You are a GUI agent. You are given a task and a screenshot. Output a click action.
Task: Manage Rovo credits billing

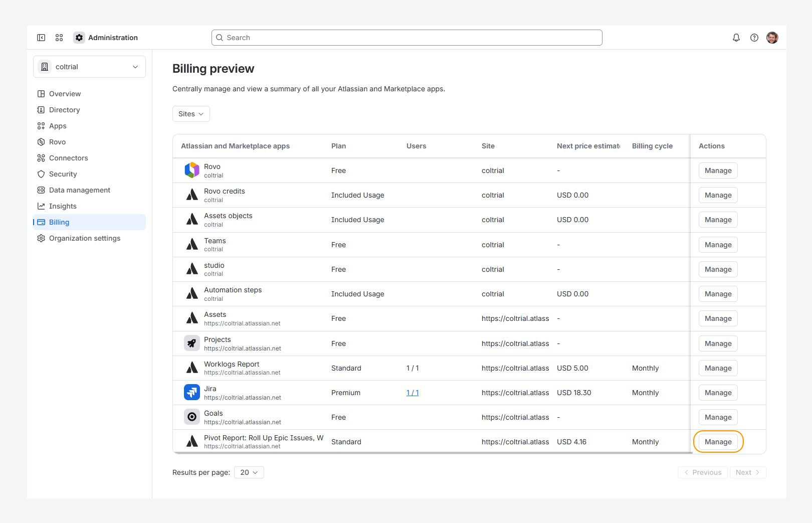[718, 195]
